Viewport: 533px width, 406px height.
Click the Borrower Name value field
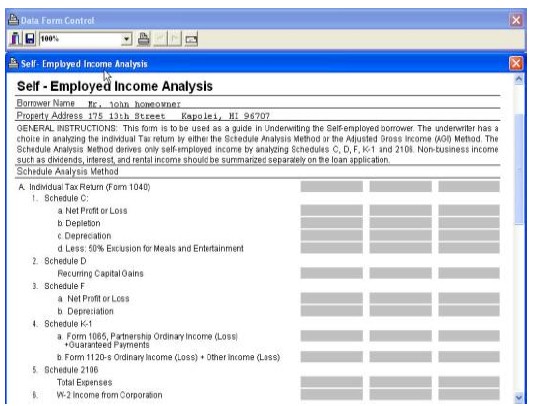pos(134,104)
